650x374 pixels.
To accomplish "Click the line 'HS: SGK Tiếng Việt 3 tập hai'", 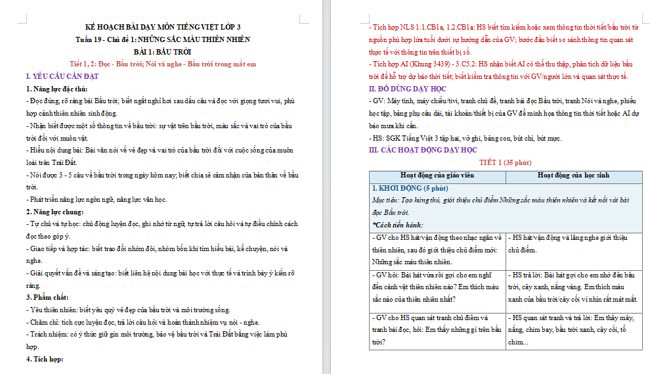I will click(465, 138).
